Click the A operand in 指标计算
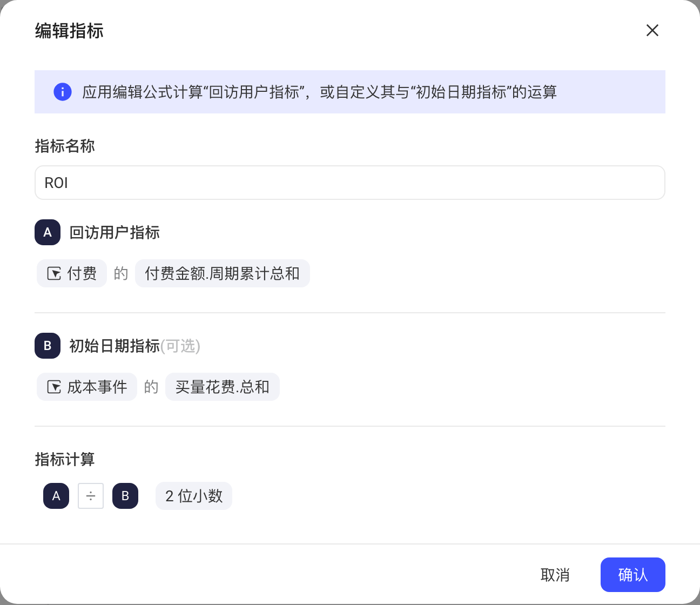 [x=56, y=496]
